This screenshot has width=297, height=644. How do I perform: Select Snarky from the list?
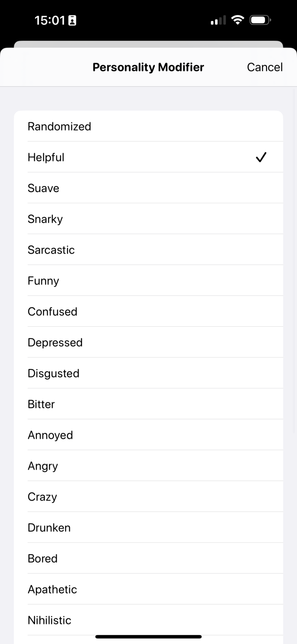[45, 219]
